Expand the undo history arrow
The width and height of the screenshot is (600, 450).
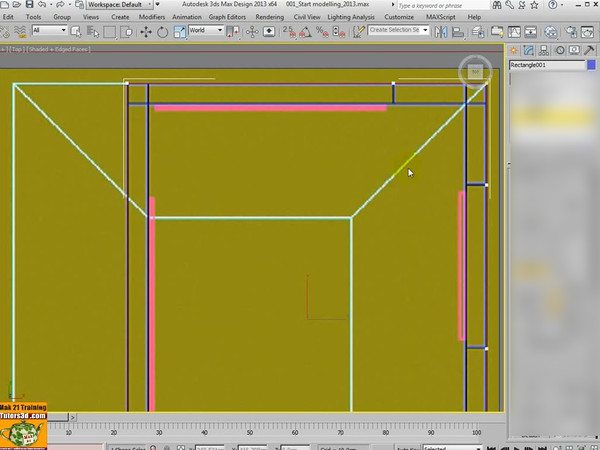(51, 5)
